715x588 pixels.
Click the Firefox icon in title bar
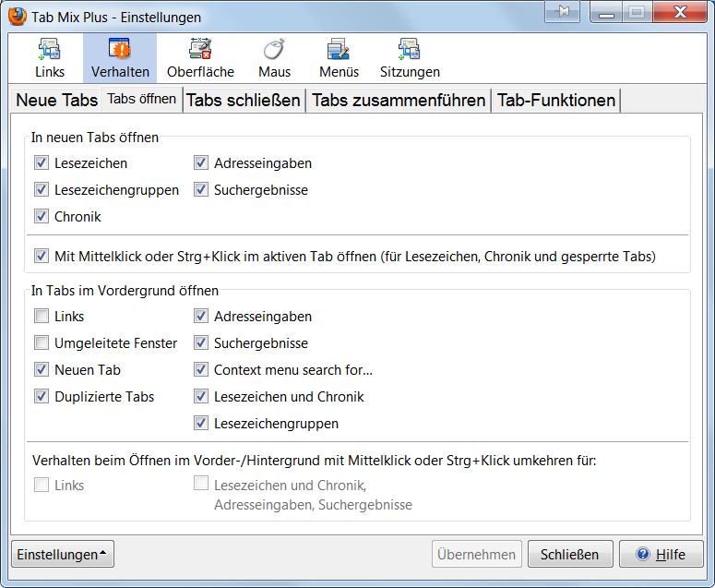[x=18, y=17]
